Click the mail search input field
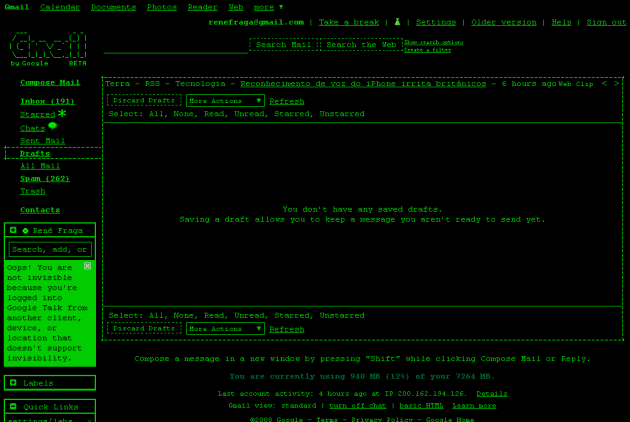This screenshot has height=422, width=630. [176, 46]
